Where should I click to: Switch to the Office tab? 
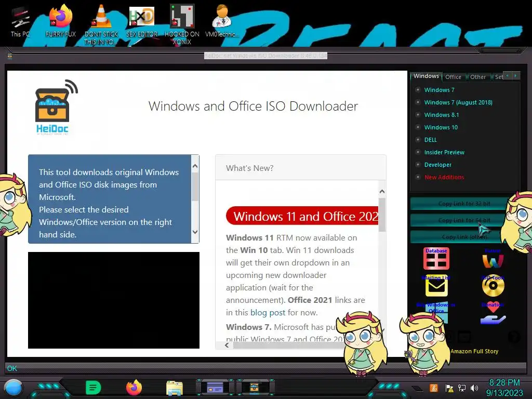click(453, 77)
